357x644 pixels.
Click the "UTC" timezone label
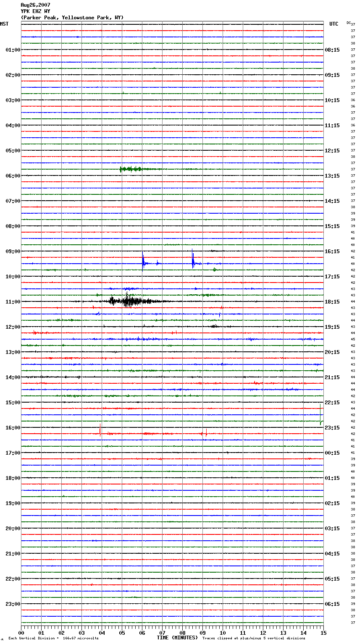pyautogui.click(x=334, y=24)
